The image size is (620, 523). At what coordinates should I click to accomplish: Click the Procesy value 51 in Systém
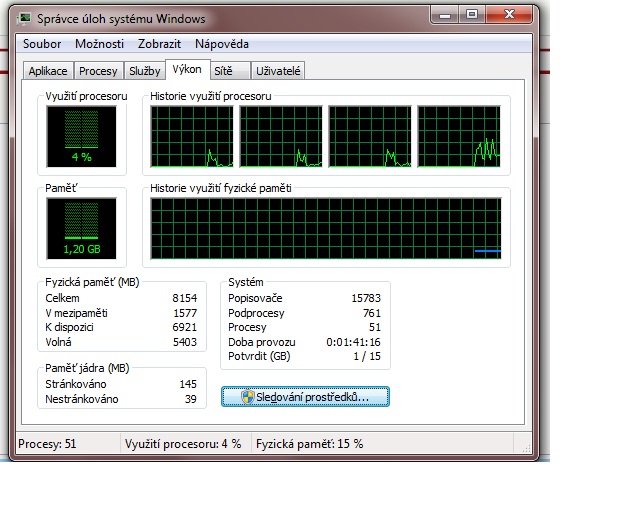pyautogui.click(x=375, y=327)
